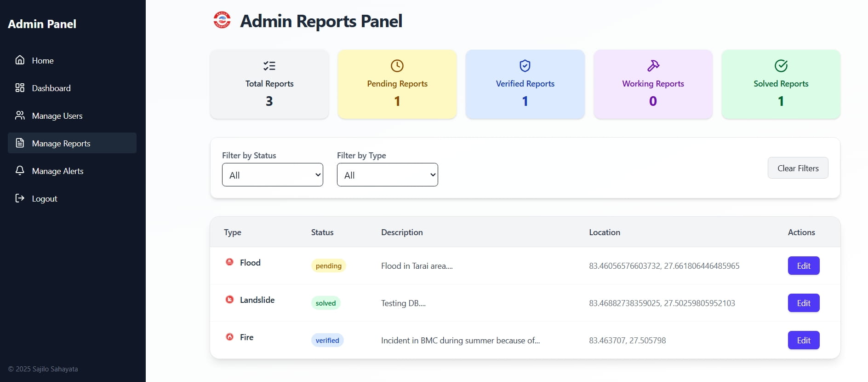The height and width of the screenshot is (382, 868).
Task: Click the clock icon on Pending Reports
Action: coord(397,66)
